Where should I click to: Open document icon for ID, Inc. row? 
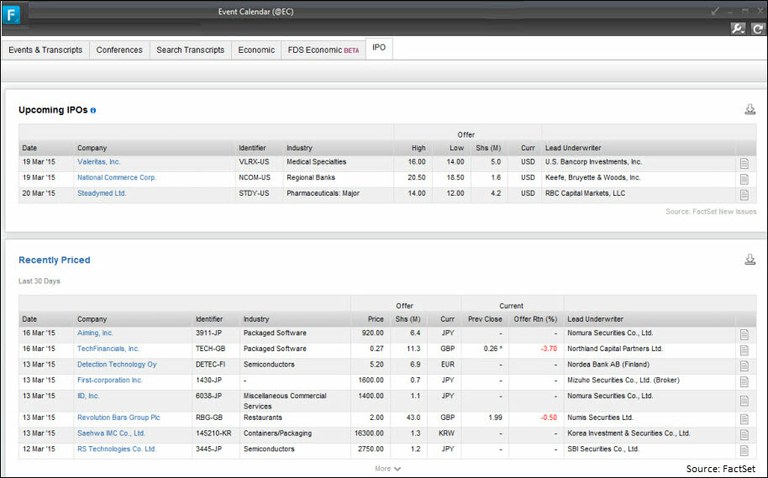coord(744,401)
